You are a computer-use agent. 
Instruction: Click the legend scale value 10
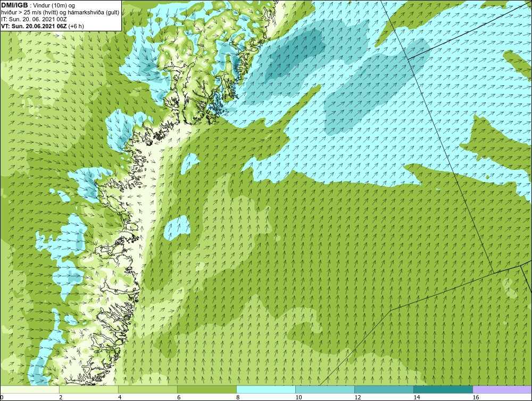298,397
